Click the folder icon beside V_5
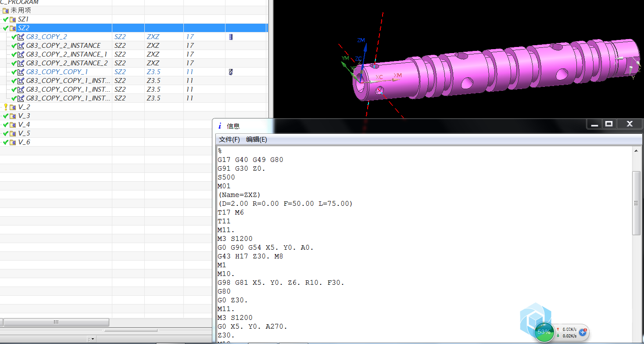 13,133
